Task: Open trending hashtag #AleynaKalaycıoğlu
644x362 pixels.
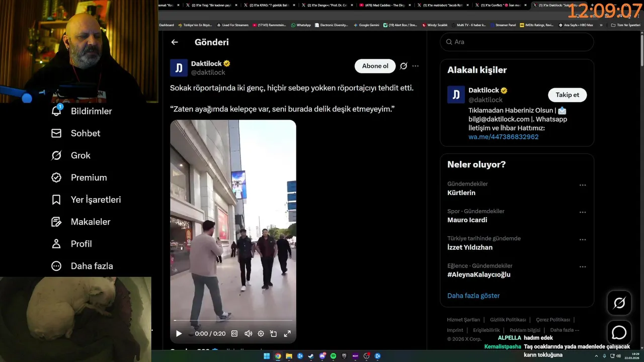Action: (479, 275)
